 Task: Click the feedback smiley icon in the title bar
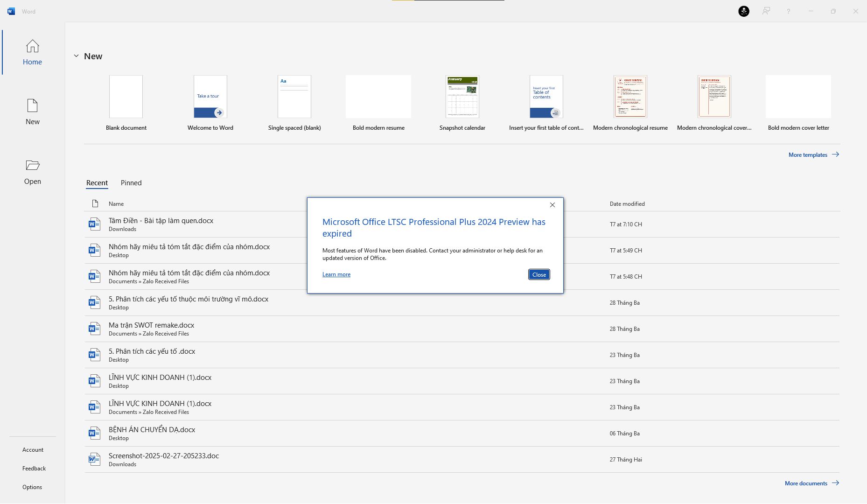click(x=766, y=11)
